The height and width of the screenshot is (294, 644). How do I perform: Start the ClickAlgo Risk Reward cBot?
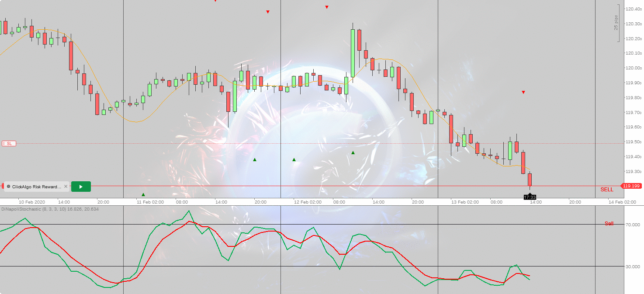(81, 187)
